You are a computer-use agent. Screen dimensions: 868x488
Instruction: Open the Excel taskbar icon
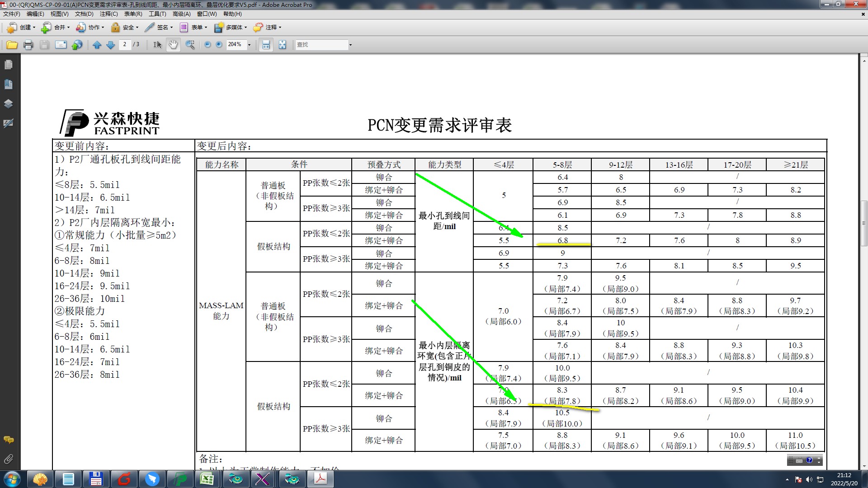207,479
